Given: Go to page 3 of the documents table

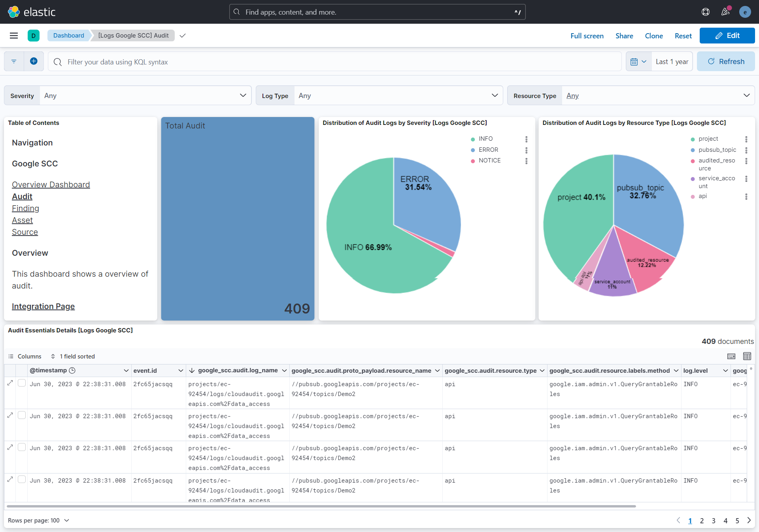Looking at the screenshot, I should click(x=713, y=521).
